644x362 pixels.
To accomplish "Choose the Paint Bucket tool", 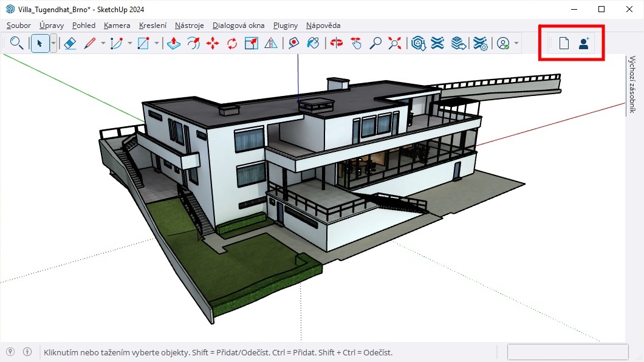I will pyautogui.click(x=313, y=43).
